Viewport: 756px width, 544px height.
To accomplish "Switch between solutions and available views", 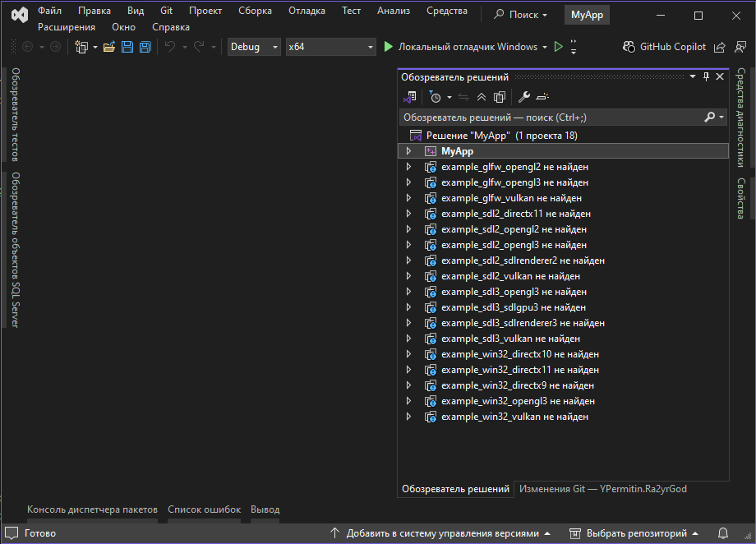I will pyautogui.click(x=410, y=97).
